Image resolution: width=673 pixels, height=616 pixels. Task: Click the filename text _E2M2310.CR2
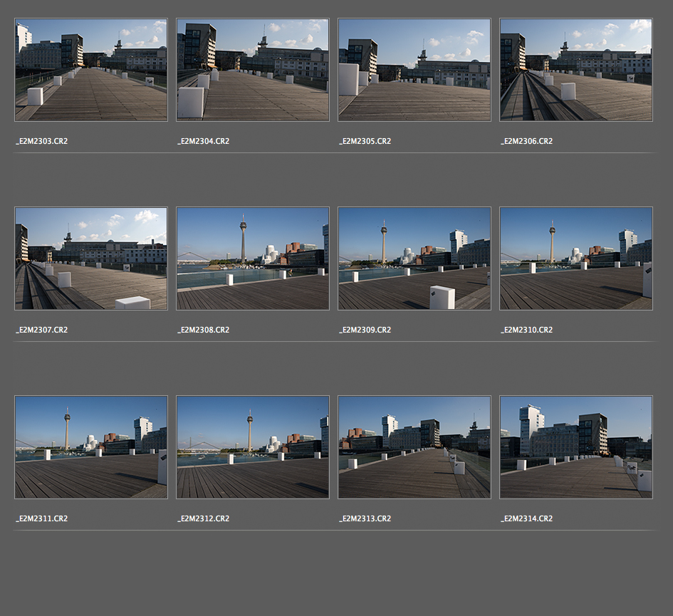coord(526,330)
